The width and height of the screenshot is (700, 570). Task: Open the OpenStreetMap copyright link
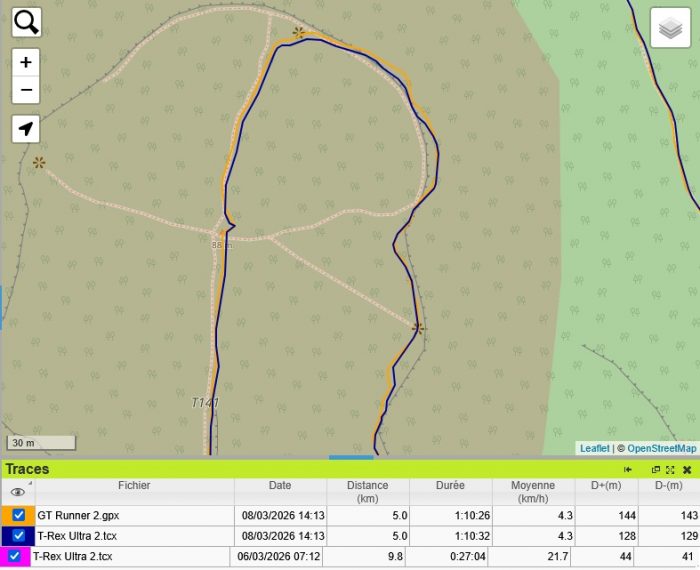click(x=661, y=449)
